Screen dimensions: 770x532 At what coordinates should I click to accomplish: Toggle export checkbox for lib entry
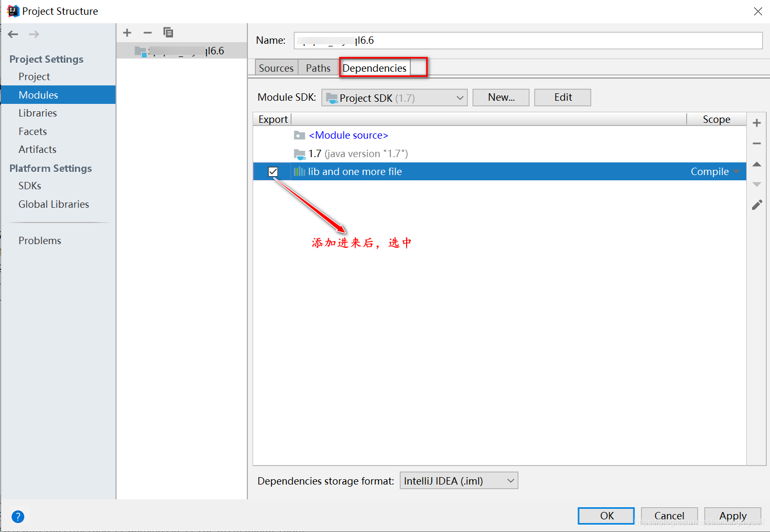(273, 171)
